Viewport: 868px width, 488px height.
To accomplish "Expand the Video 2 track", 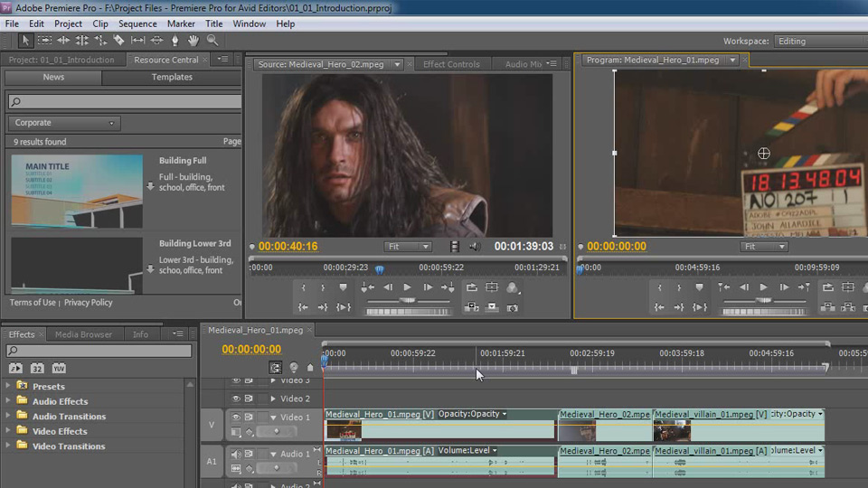I will (273, 399).
